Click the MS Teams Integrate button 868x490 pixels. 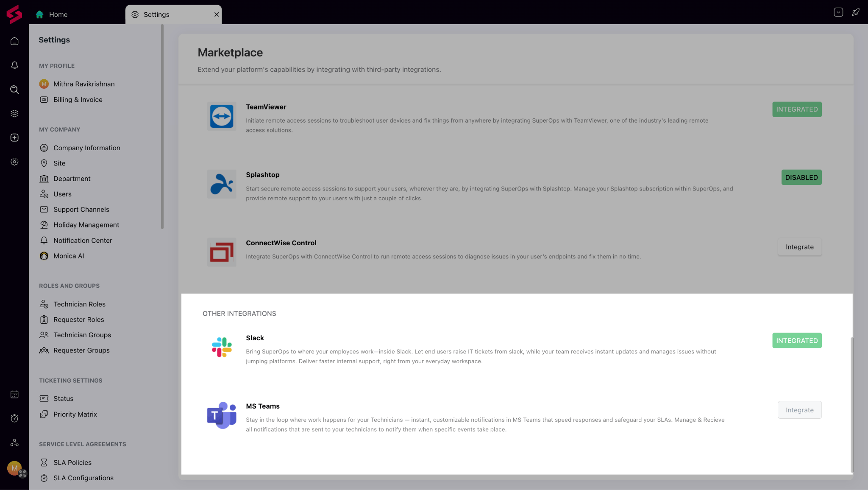[x=799, y=410]
